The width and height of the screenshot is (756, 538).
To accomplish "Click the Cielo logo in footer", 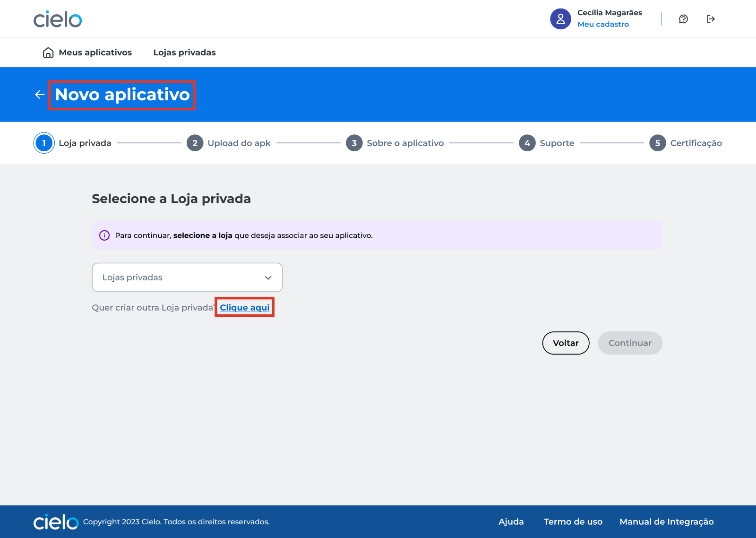I will coord(56,522).
